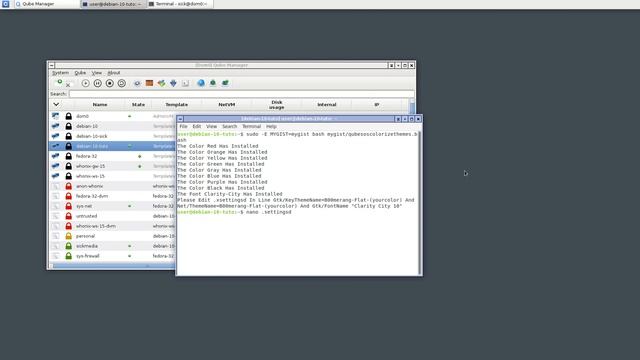Switch to Terminal sick@dom0 taskbar button
Image resolution: width=640 pixels, height=360 pixels.
179,4
